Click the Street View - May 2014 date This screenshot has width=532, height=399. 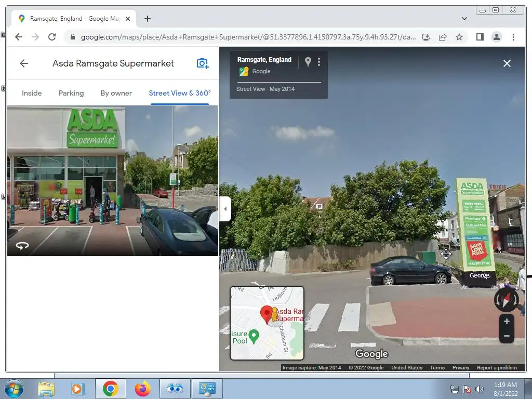[x=265, y=89]
